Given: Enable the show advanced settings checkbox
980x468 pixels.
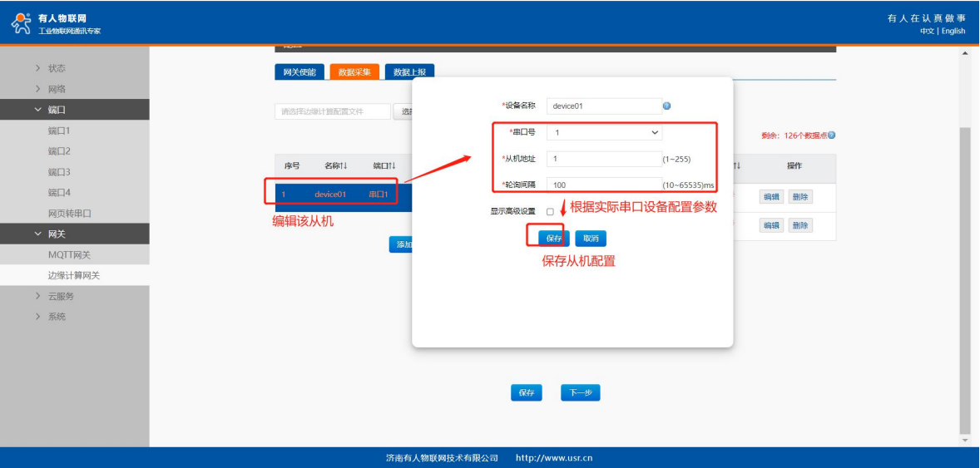Looking at the screenshot, I should (x=550, y=212).
